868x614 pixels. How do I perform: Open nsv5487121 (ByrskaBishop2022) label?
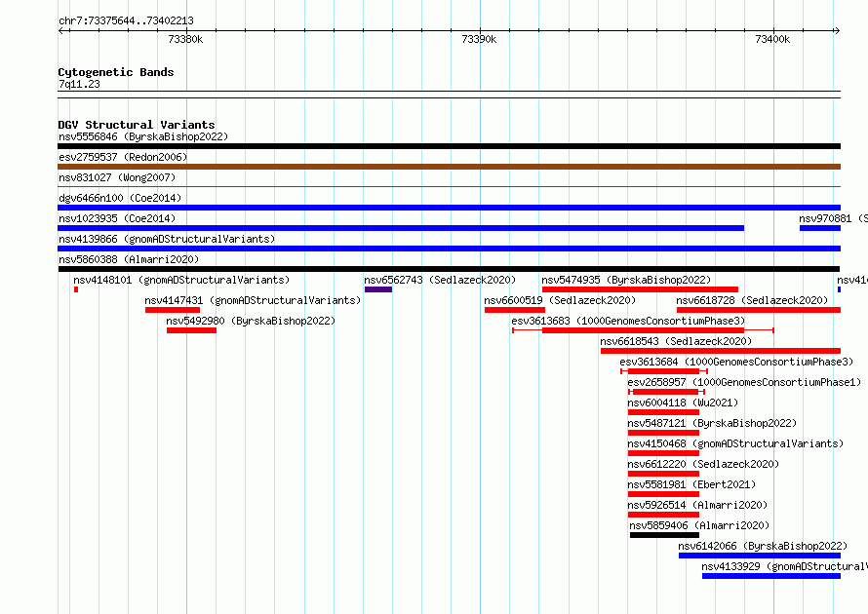(x=712, y=423)
